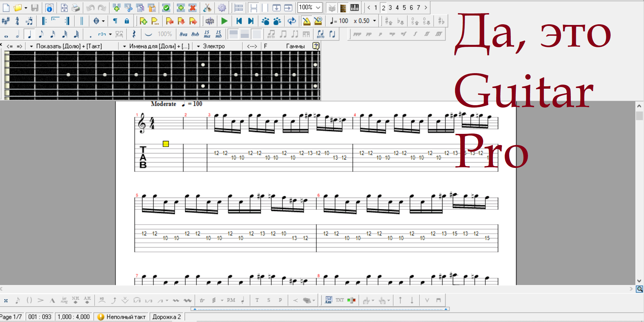This screenshot has width=644, height=322.
Task: Apply 8va octave sign
Action: [183, 34]
